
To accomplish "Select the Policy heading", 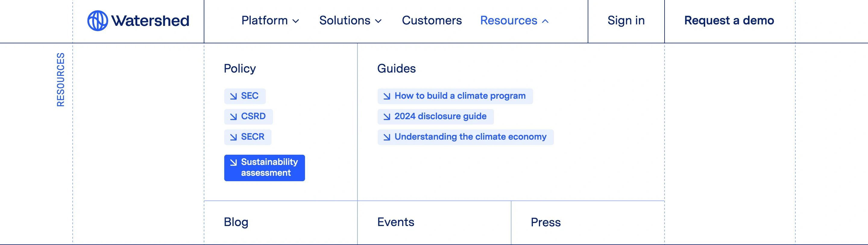I will tap(240, 69).
